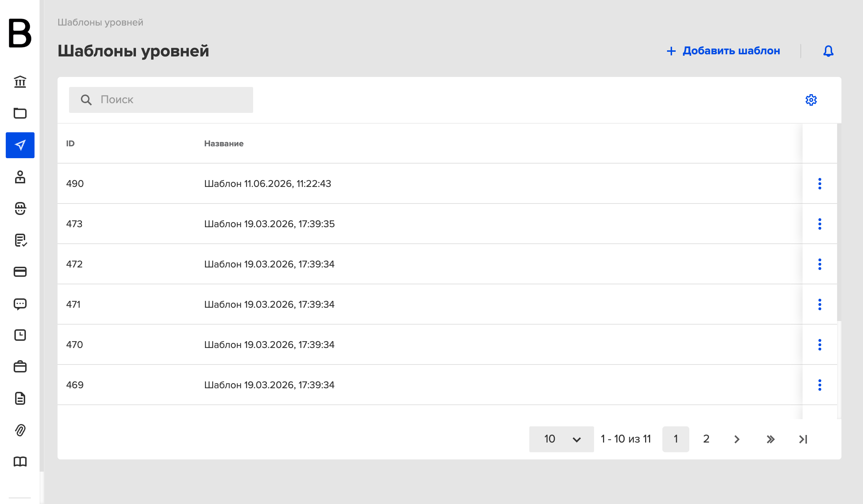
Task: Select the paper plane sidebar icon
Action: click(x=20, y=145)
